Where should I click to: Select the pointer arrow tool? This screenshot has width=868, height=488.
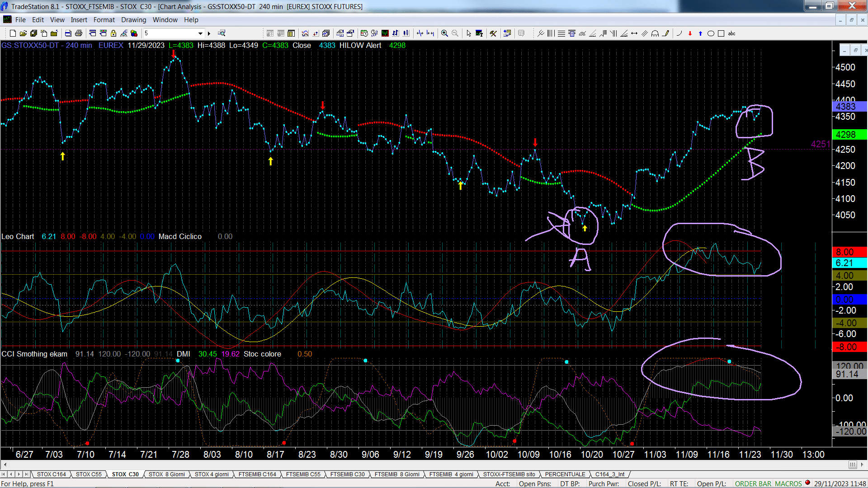tap(469, 33)
